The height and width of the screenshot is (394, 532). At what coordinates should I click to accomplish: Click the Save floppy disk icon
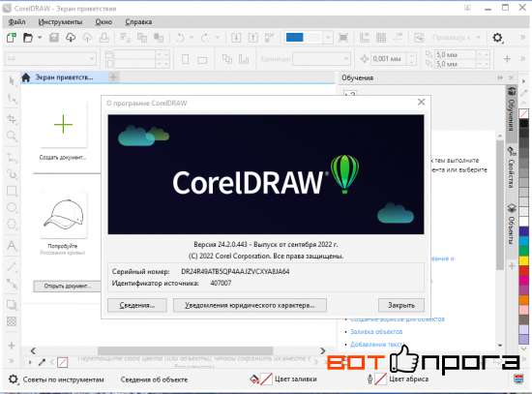54,38
